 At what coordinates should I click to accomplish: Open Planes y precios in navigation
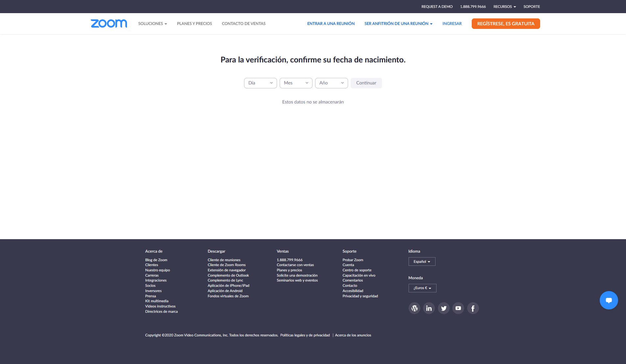click(194, 24)
